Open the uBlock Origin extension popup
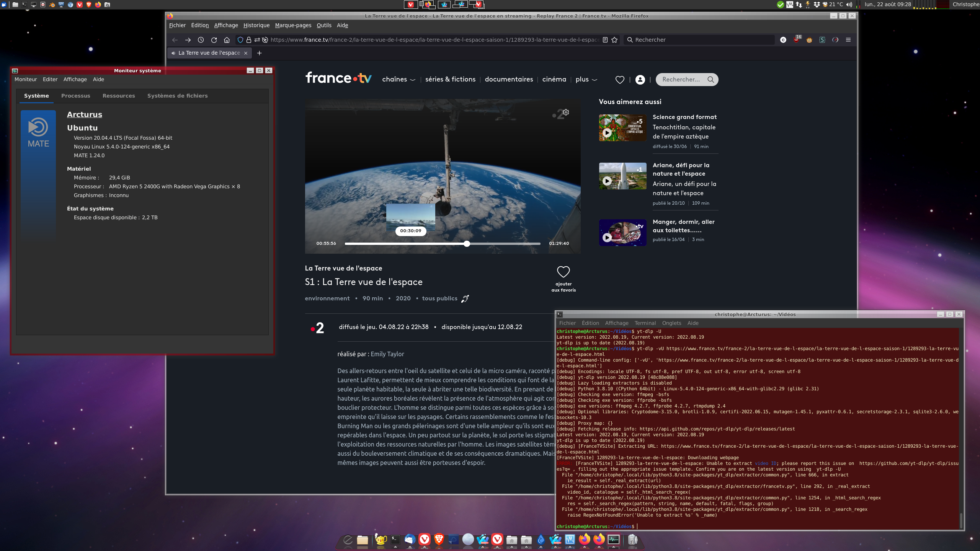 click(797, 41)
